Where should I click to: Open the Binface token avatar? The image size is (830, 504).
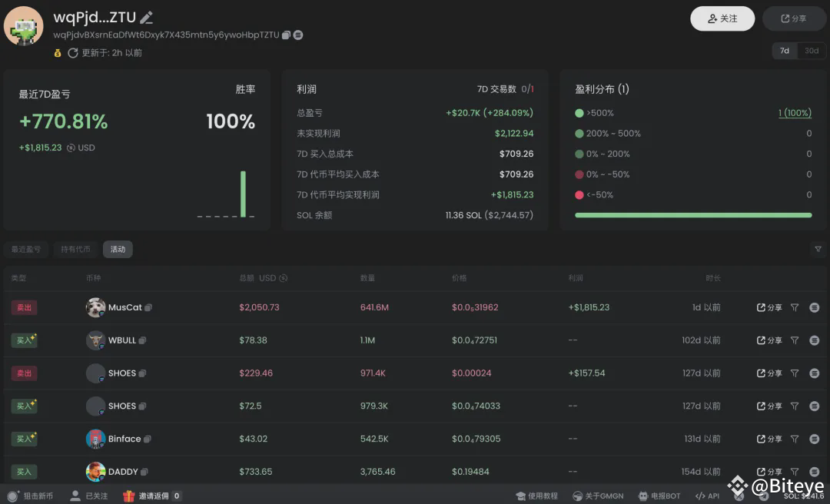coord(95,439)
